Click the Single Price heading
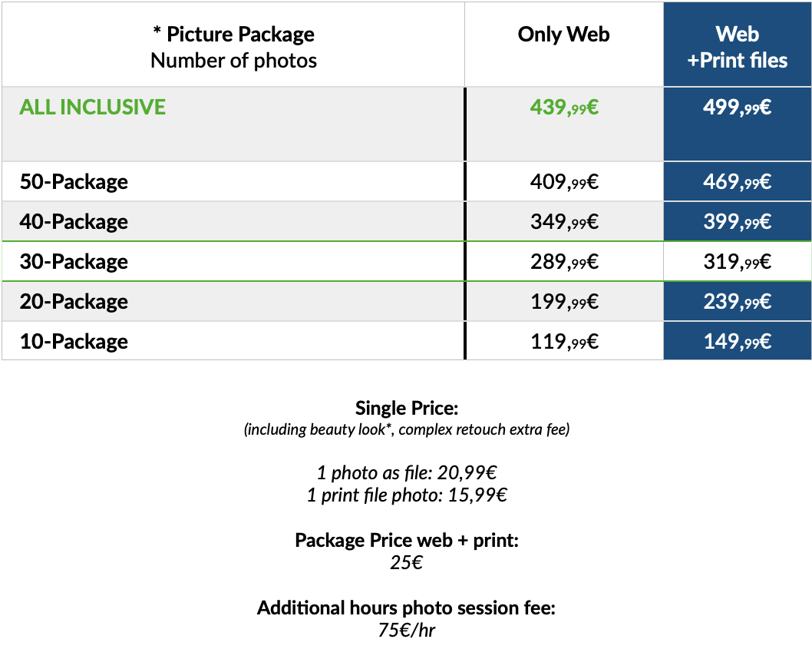Screen dimensions: 812x659 coord(407,409)
